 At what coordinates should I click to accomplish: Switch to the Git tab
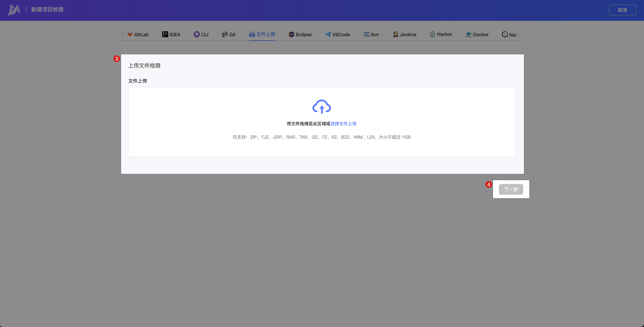click(x=229, y=35)
